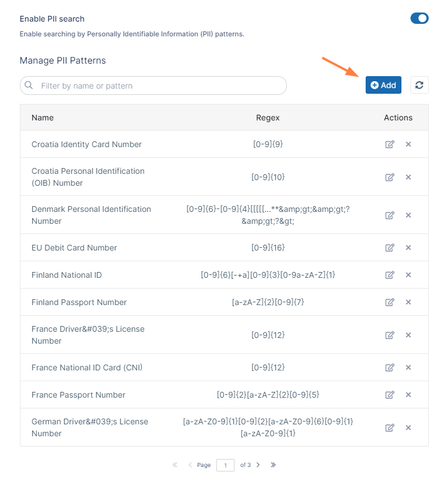
Task: Click the Add pattern button
Action: pyautogui.click(x=383, y=85)
